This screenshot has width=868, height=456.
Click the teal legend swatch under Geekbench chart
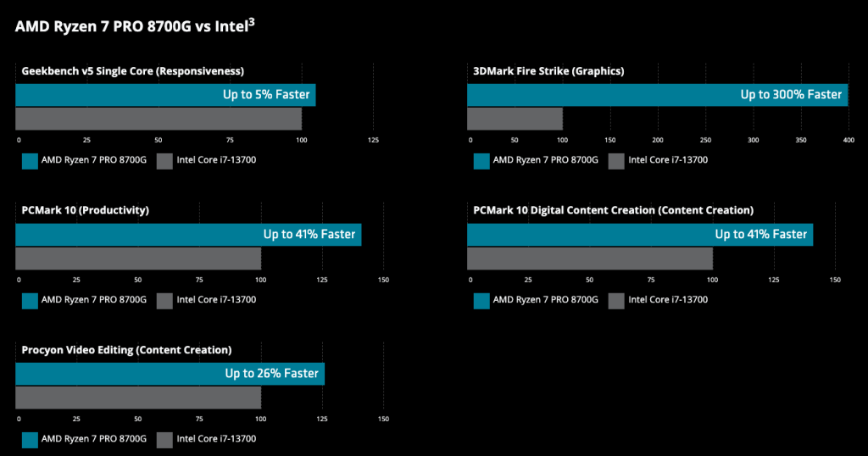[30, 161]
